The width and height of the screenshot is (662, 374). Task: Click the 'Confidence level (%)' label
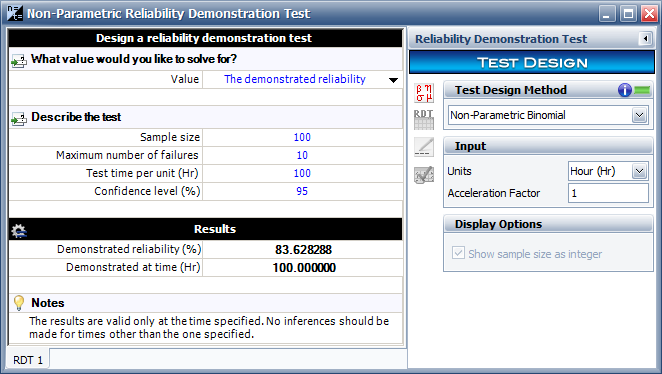tap(147, 191)
